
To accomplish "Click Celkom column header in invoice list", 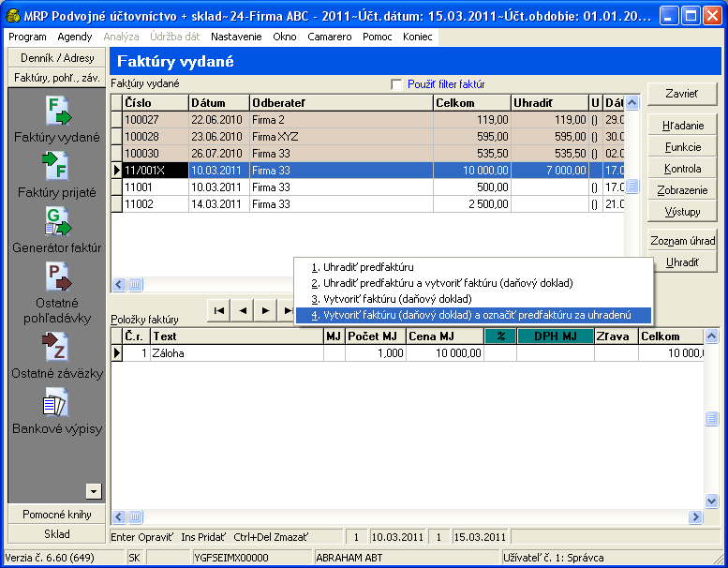I will point(471,103).
